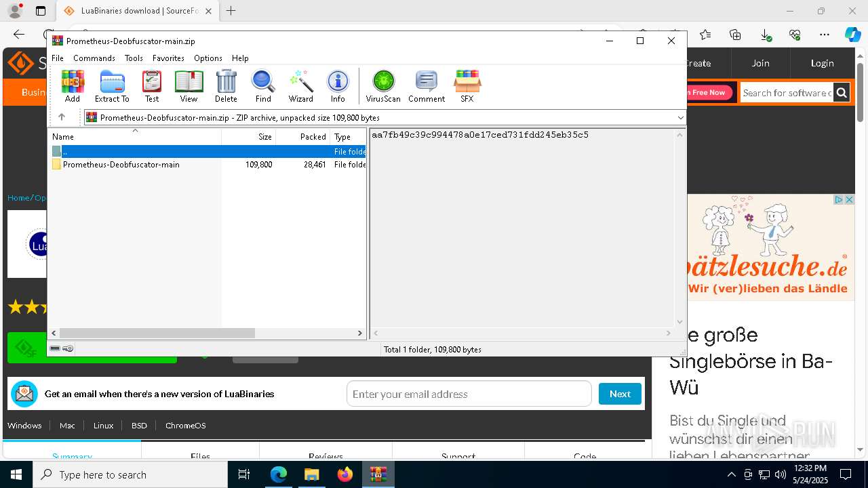Image resolution: width=868 pixels, height=488 pixels.
Task: Select the parent folder '..' row
Action: point(208,152)
